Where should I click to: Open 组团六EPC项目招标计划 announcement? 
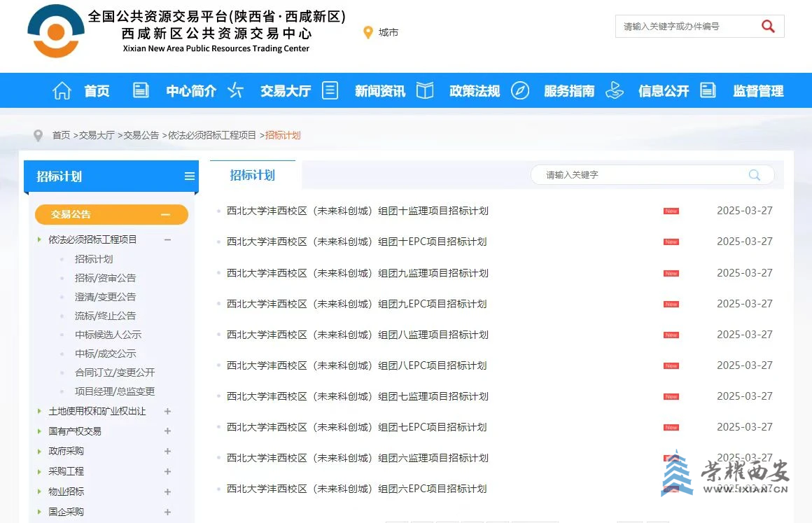click(356, 489)
